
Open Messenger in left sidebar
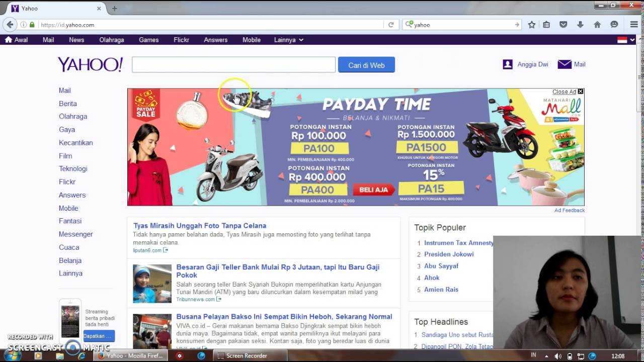[76, 234]
